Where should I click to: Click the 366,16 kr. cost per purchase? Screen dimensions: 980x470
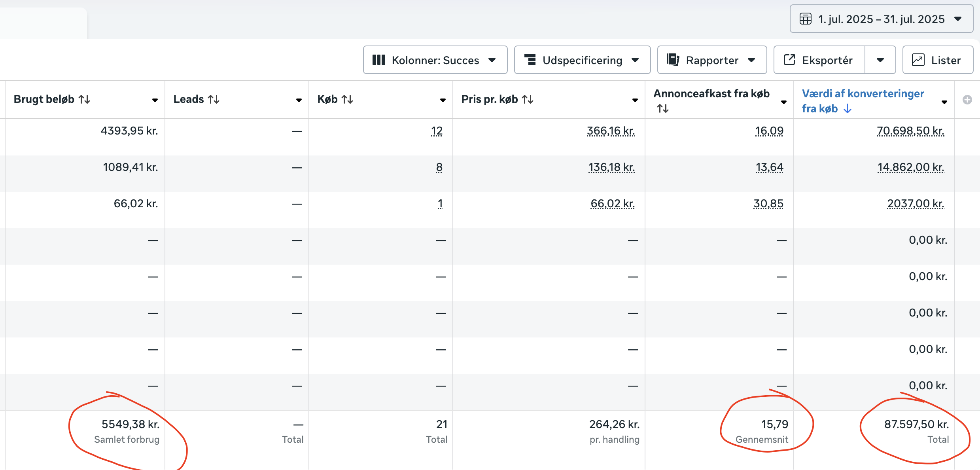611,131
